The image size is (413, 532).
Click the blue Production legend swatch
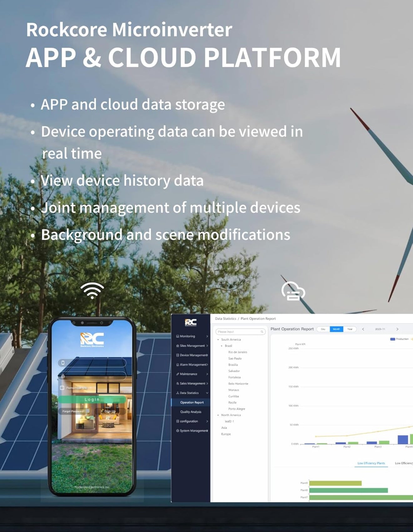(x=392, y=339)
